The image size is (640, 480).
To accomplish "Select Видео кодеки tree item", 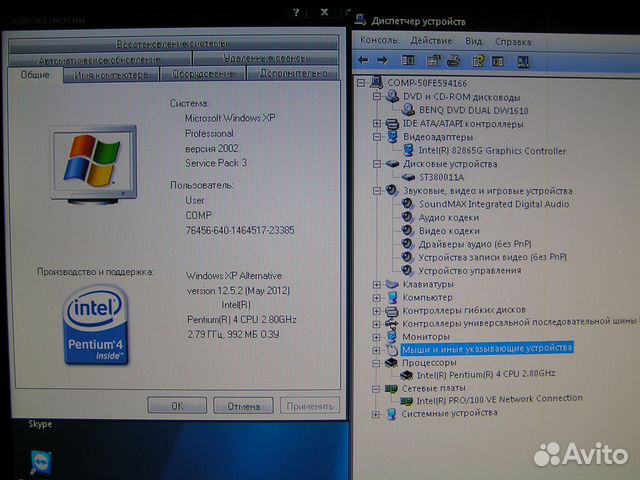I will click(x=449, y=231).
